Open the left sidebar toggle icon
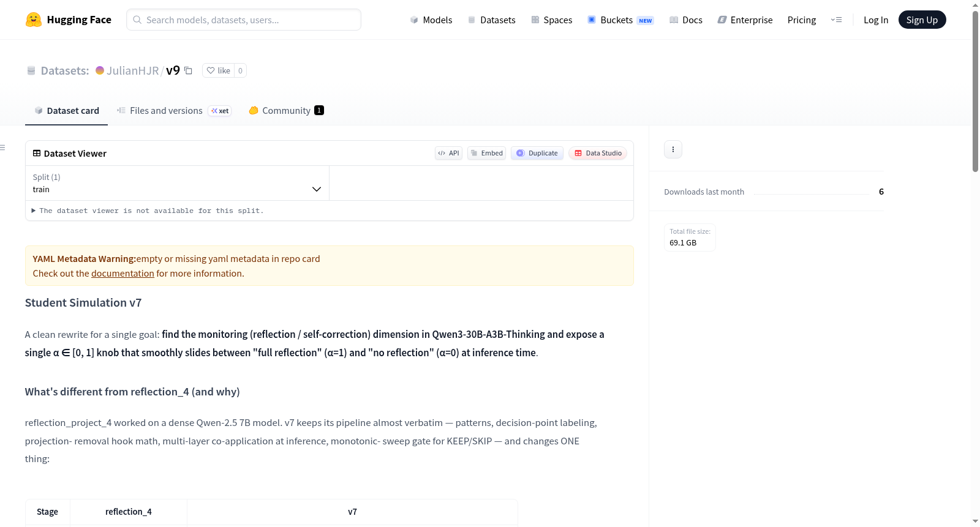 [x=3, y=148]
